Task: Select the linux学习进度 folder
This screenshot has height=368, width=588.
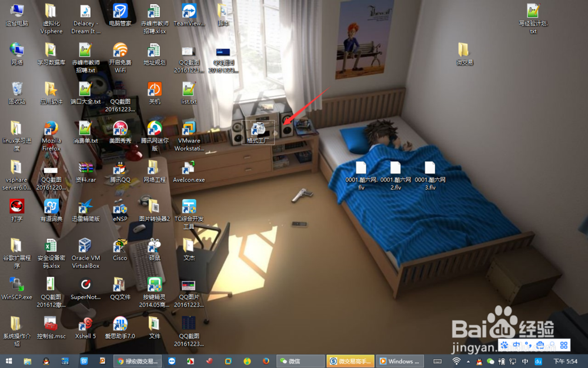Action: pos(17,136)
